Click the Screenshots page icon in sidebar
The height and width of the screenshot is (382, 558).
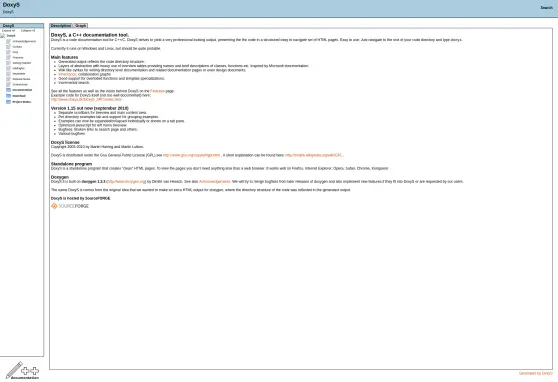tap(9, 84)
